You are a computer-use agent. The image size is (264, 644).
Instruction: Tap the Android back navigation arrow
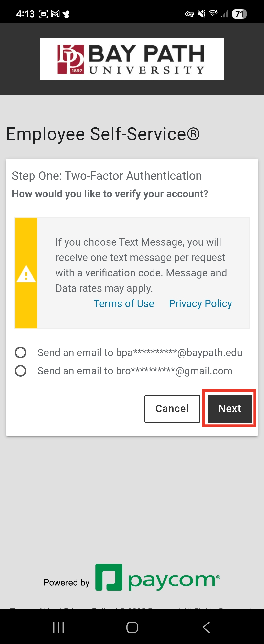(x=206, y=627)
